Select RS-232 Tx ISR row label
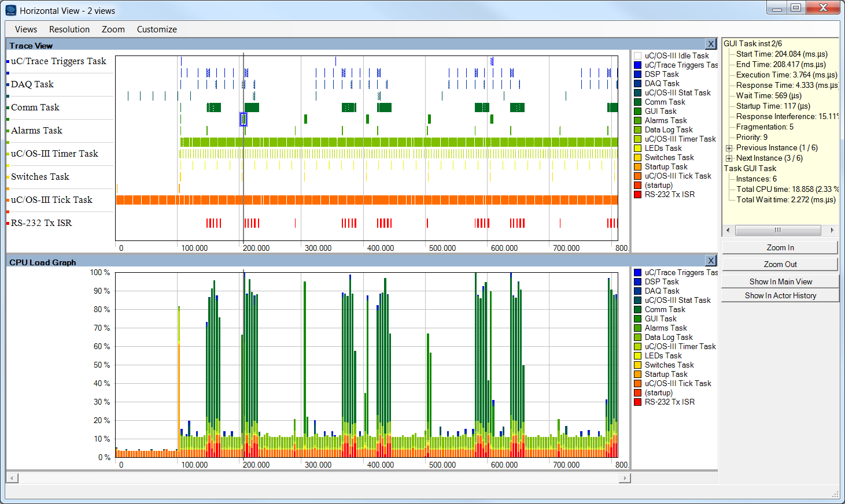845x504 pixels. click(42, 223)
